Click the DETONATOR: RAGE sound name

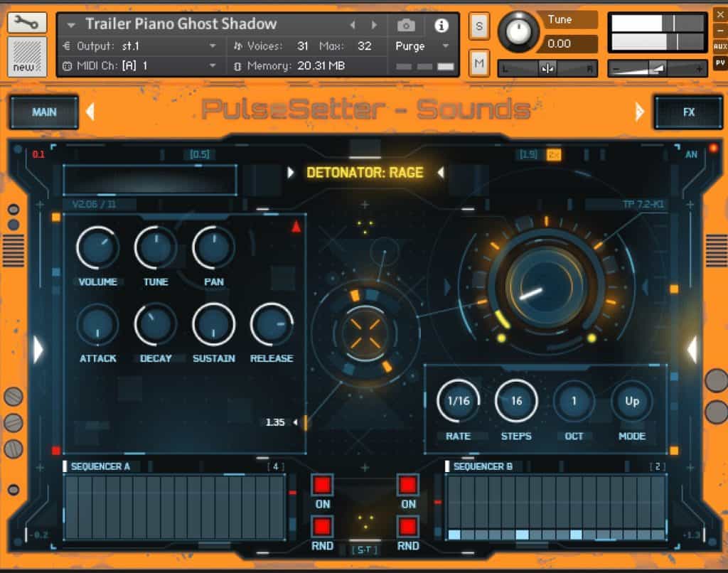tap(365, 173)
